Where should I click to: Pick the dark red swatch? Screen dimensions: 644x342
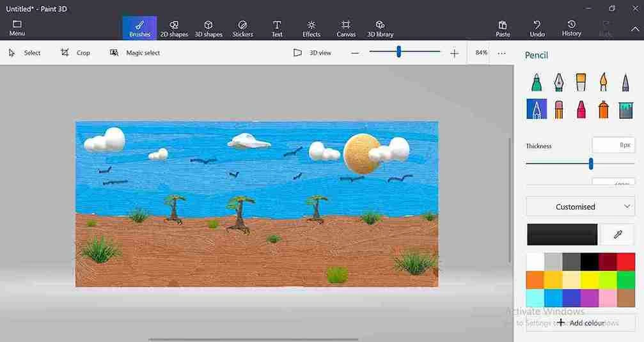(608, 262)
